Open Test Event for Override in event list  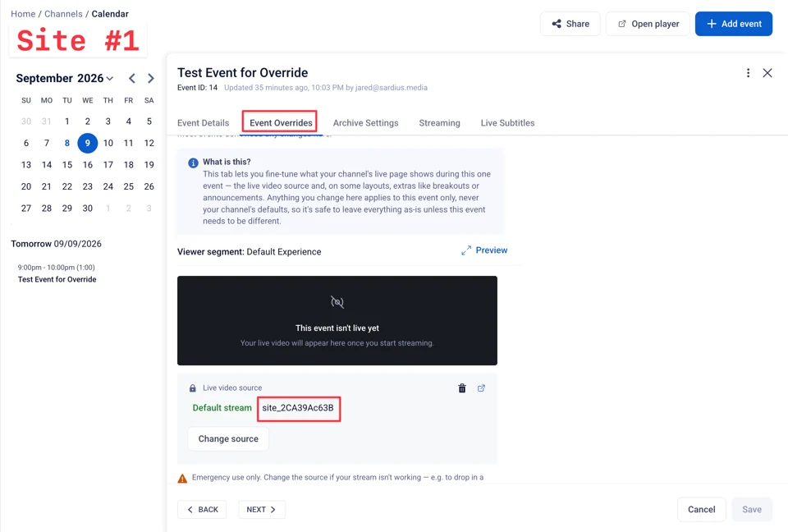[x=57, y=280]
